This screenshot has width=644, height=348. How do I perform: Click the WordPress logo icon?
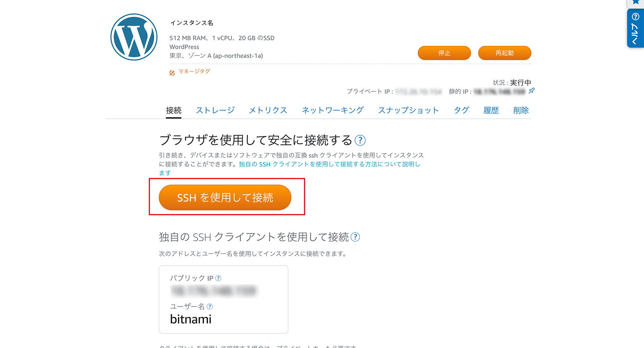134,37
